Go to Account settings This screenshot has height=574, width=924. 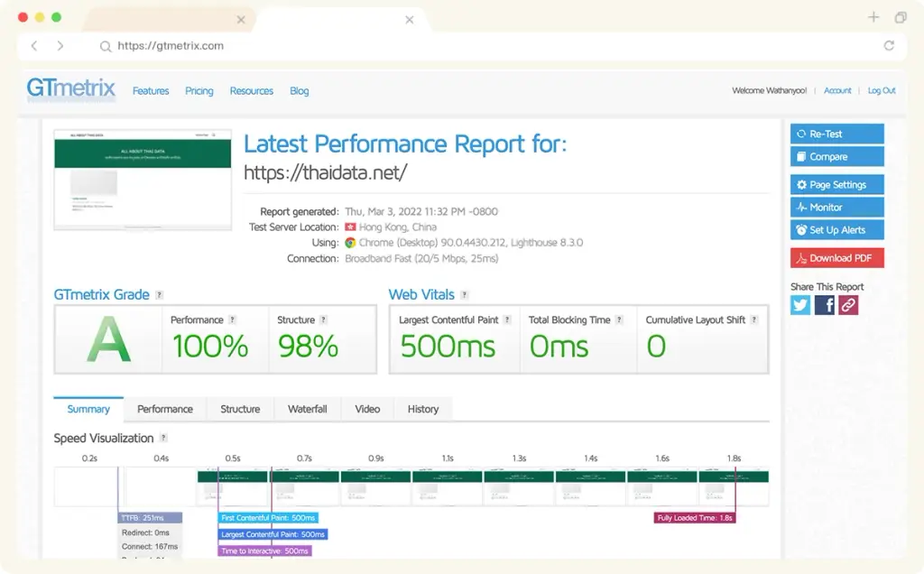click(x=837, y=90)
